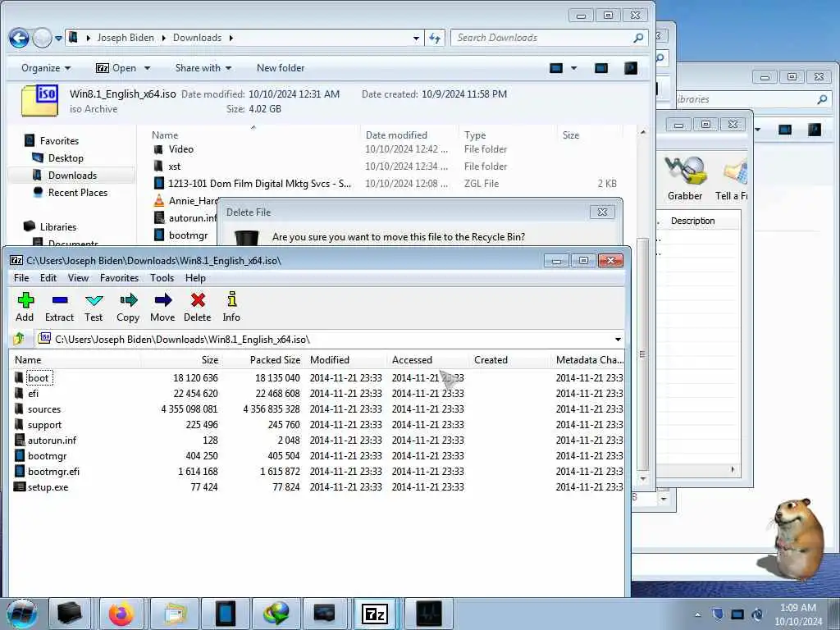The width and height of the screenshot is (840, 630).
Task: Click the Extract icon in 7-Zip
Action: point(59,307)
